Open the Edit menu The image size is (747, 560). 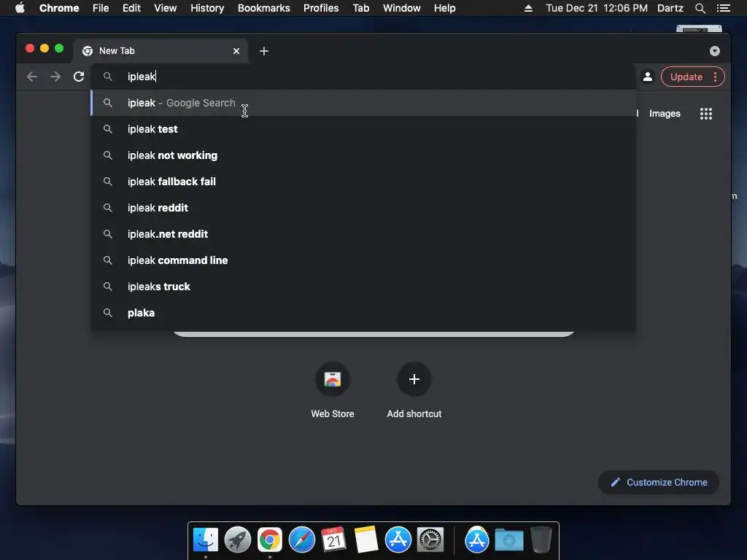[131, 8]
